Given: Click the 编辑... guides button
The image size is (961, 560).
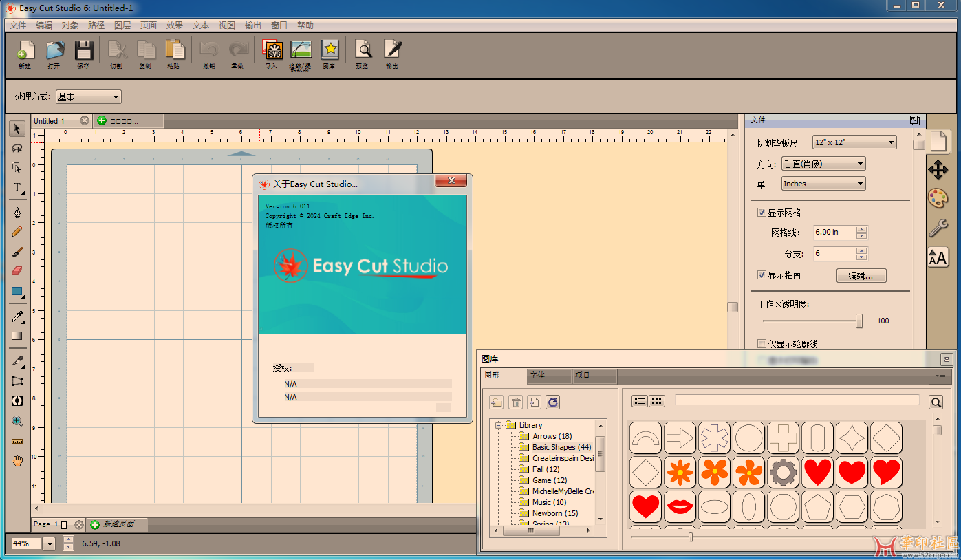Looking at the screenshot, I should 861,276.
